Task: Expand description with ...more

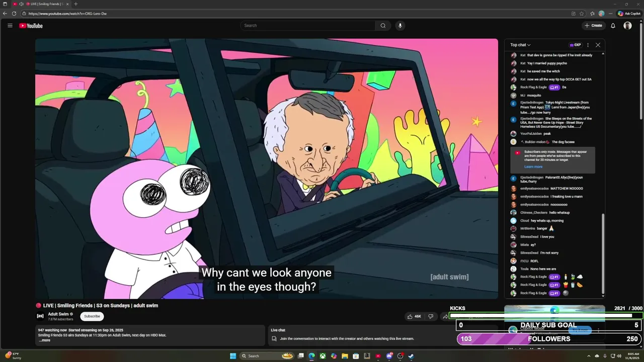Action: pyautogui.click(x=45, y=340)
